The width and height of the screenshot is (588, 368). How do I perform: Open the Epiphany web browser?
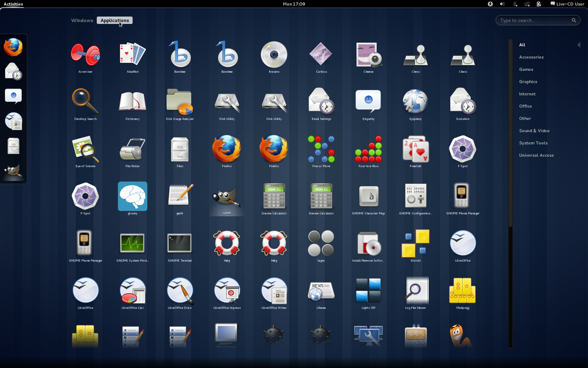click(x=416, y=105)
